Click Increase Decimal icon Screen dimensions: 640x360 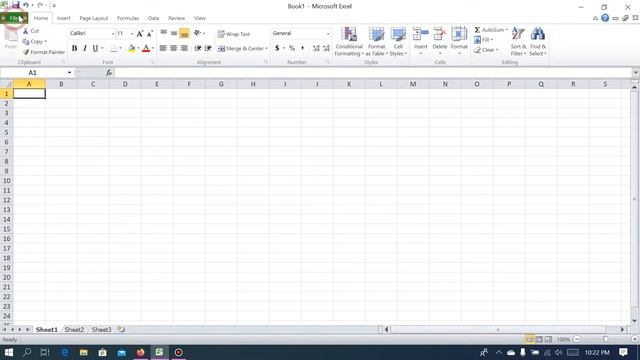point(316,49)
